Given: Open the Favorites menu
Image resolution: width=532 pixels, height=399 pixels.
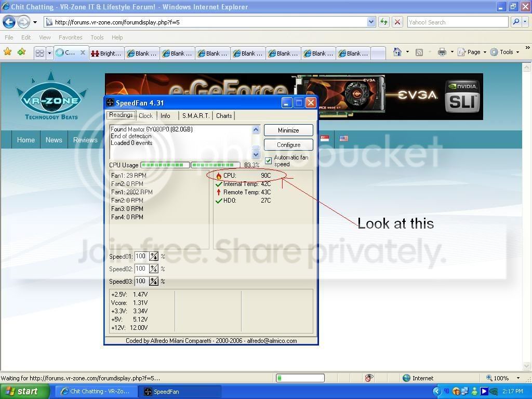Looking at the screenshot, I should click(x=70, y=37).
